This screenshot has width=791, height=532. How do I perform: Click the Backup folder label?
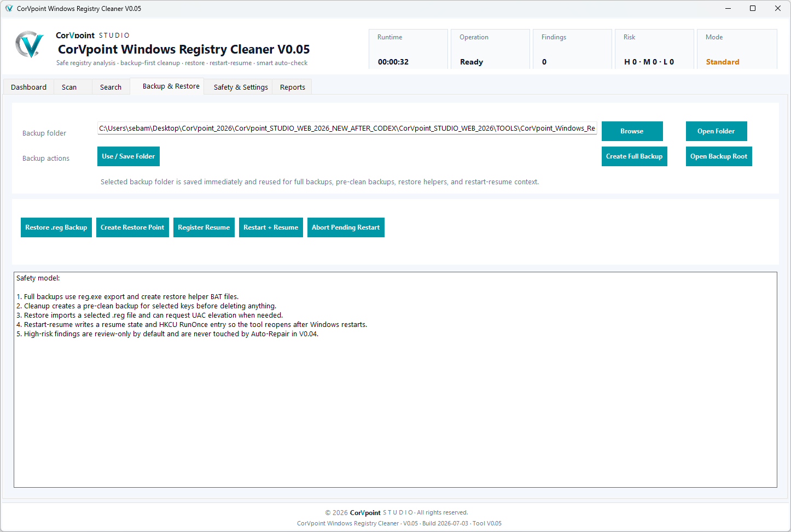point(44,133)
